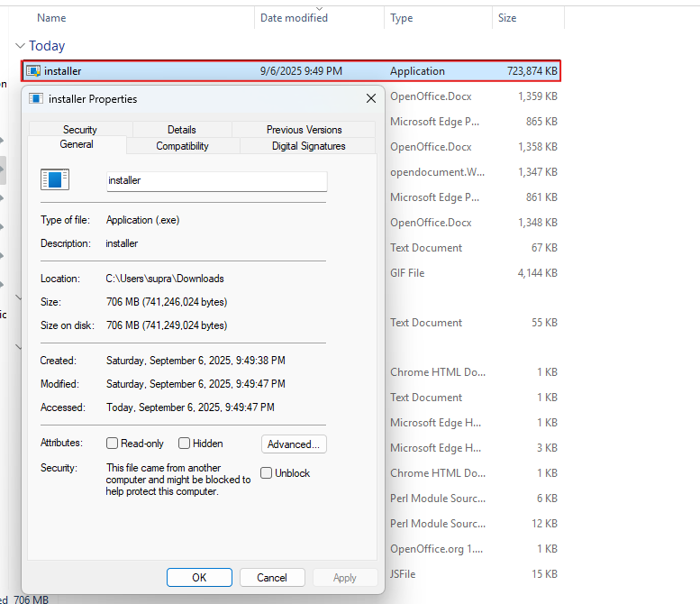Click the installer file icon in the list

pos(33,71)
